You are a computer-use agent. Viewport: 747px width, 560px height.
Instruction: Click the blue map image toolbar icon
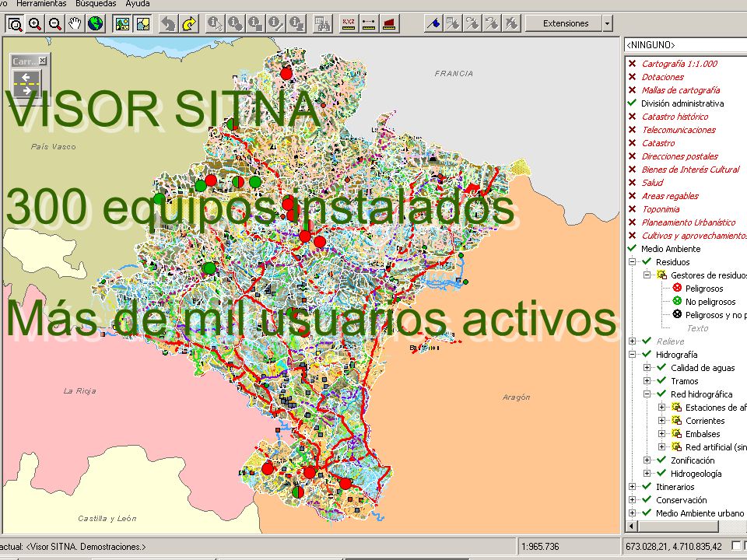click(x=142, y=23)
